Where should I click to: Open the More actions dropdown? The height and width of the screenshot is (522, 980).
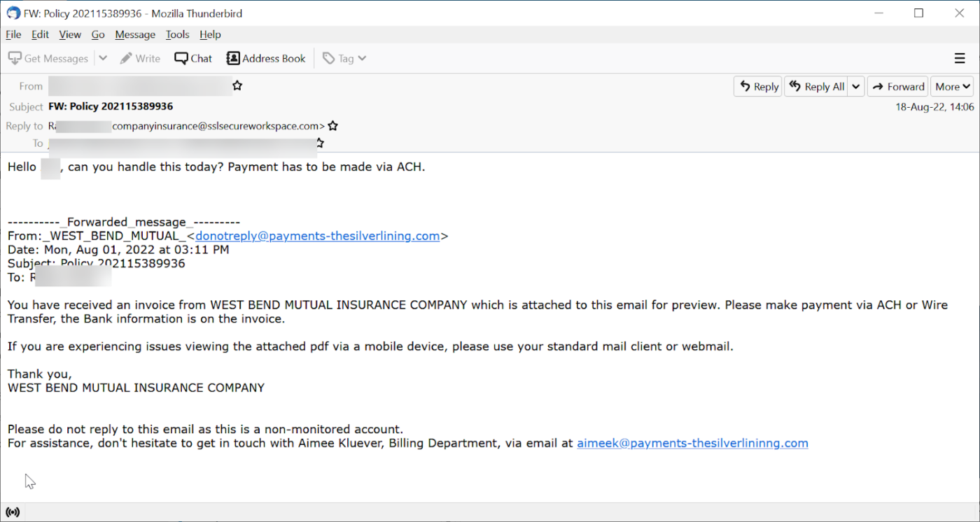[x=952, y=87]
